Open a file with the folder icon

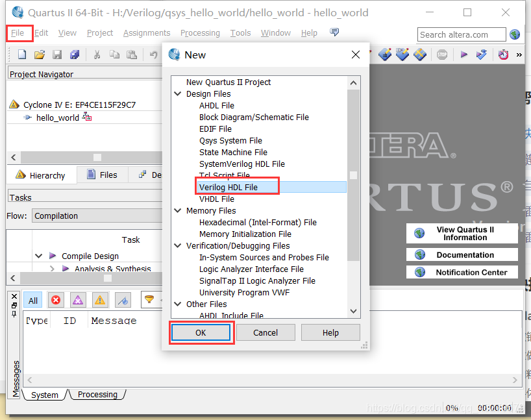coord(40,54)
